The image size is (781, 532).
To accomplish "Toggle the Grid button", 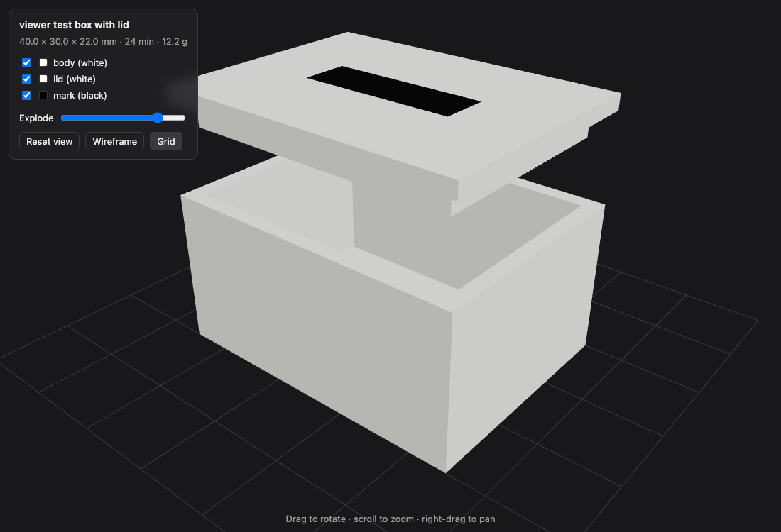I will pos(166,141).
